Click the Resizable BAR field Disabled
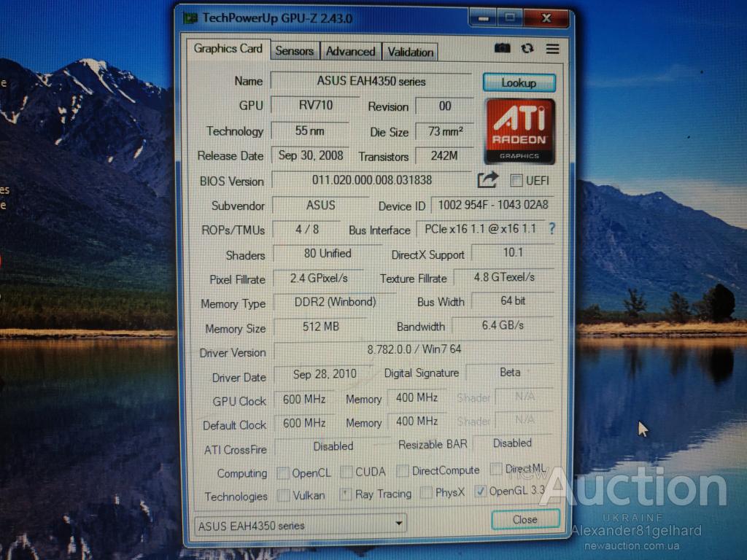This screenshot has height=560, width=747. pos(512,443)
